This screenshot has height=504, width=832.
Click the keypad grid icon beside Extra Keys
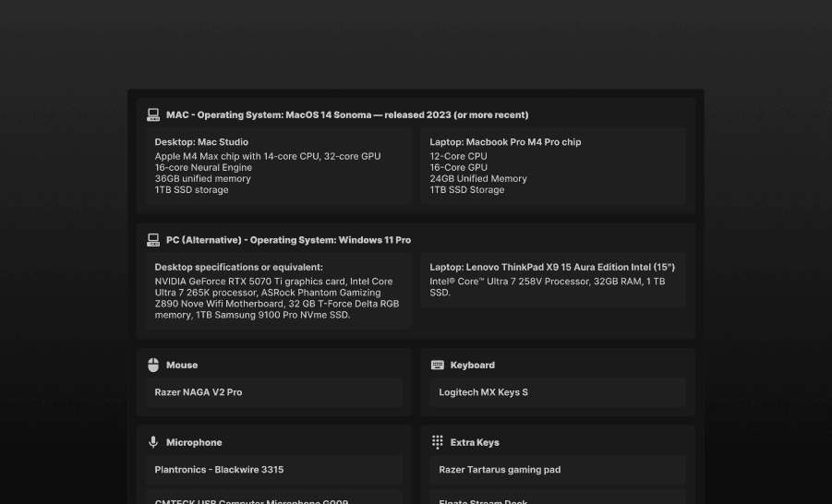tap(437, 442)
